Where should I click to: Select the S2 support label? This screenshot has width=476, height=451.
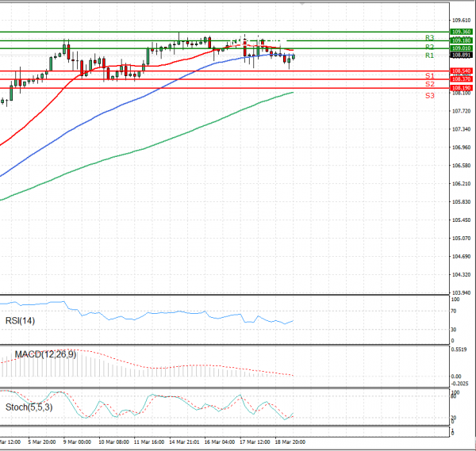429,84
